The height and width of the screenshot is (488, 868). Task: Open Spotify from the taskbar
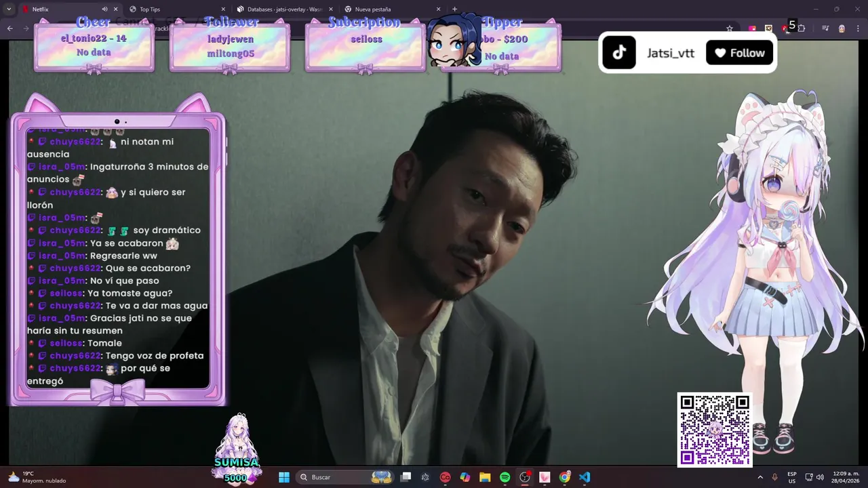pos(505,477)
